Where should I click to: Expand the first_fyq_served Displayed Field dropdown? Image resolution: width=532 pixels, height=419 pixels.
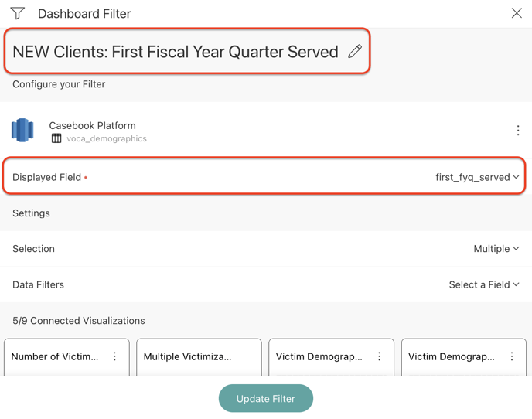point(477,177)
